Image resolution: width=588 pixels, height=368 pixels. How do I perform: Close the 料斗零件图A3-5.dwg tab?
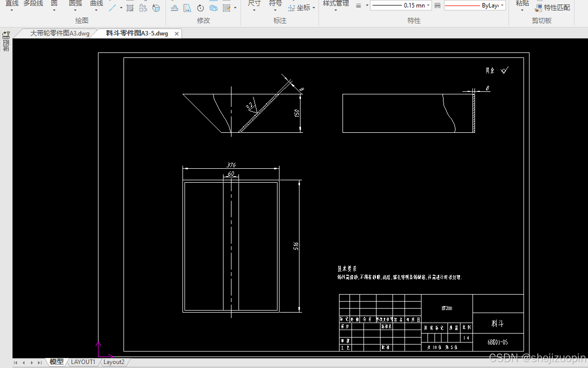176,33
